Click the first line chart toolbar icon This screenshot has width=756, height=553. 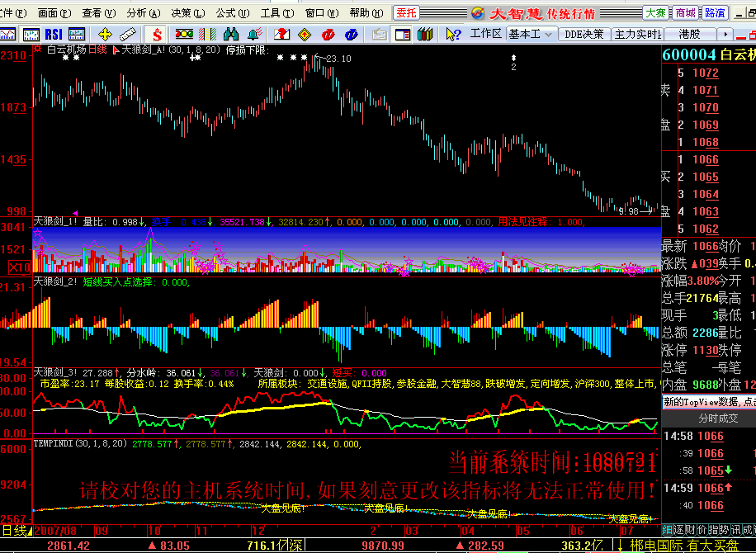click(7, 34)
